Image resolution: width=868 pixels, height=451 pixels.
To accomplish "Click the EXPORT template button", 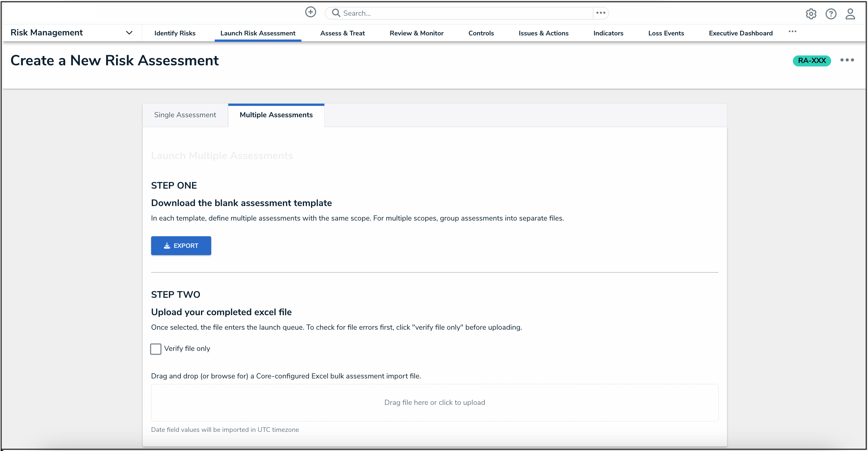I will point(181,246).
